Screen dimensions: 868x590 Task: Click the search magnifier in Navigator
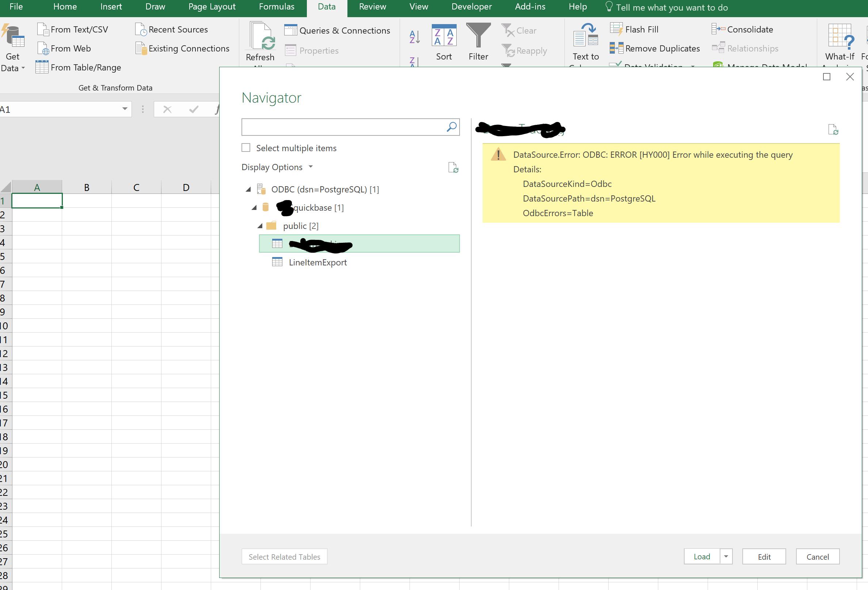coord(452,127)
